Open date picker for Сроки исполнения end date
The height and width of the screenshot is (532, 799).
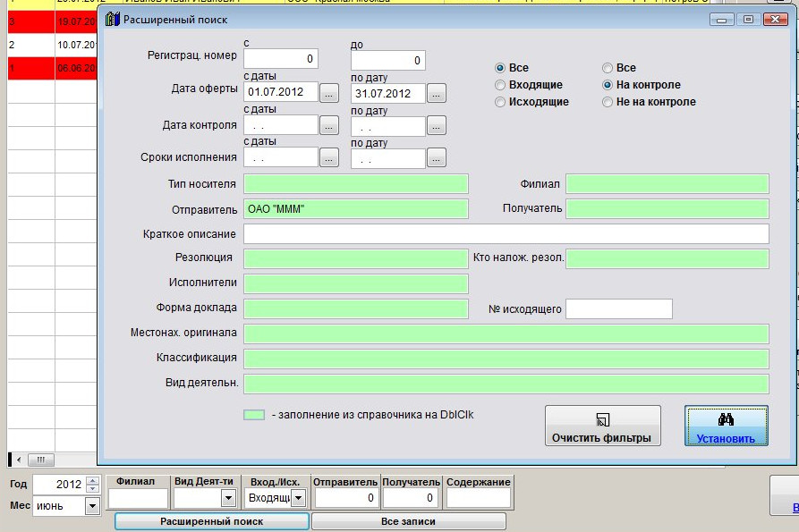437,158
